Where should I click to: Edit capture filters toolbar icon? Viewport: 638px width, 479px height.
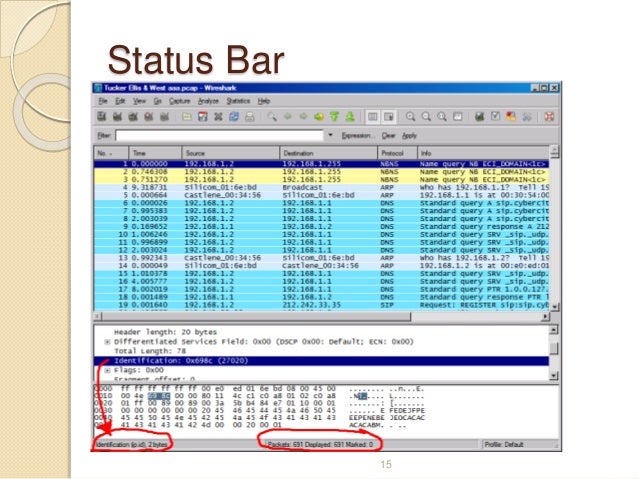[x=480, y=117]
